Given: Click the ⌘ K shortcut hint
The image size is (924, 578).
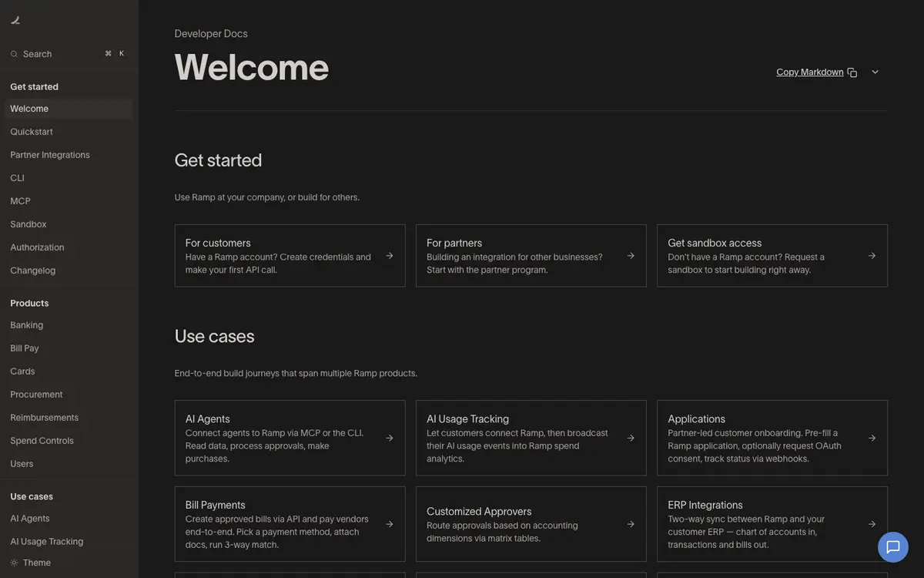Looking at the screenshot, I should point(115,54).
